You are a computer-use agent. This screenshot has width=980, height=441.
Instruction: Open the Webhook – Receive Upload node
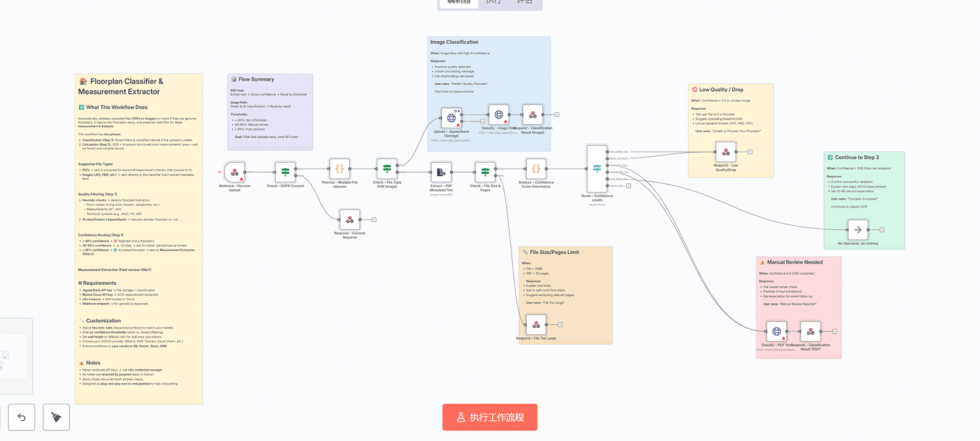pos(235,172)
